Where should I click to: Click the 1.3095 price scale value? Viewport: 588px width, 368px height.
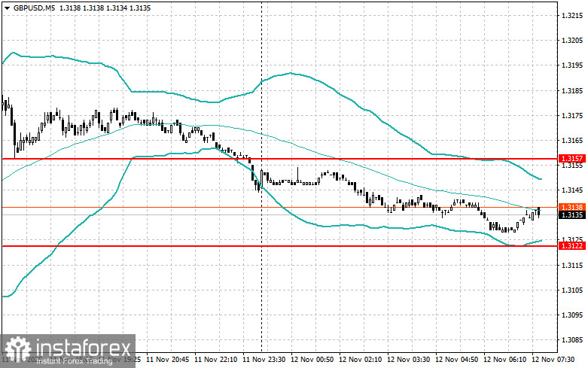[x=572, y=315]
